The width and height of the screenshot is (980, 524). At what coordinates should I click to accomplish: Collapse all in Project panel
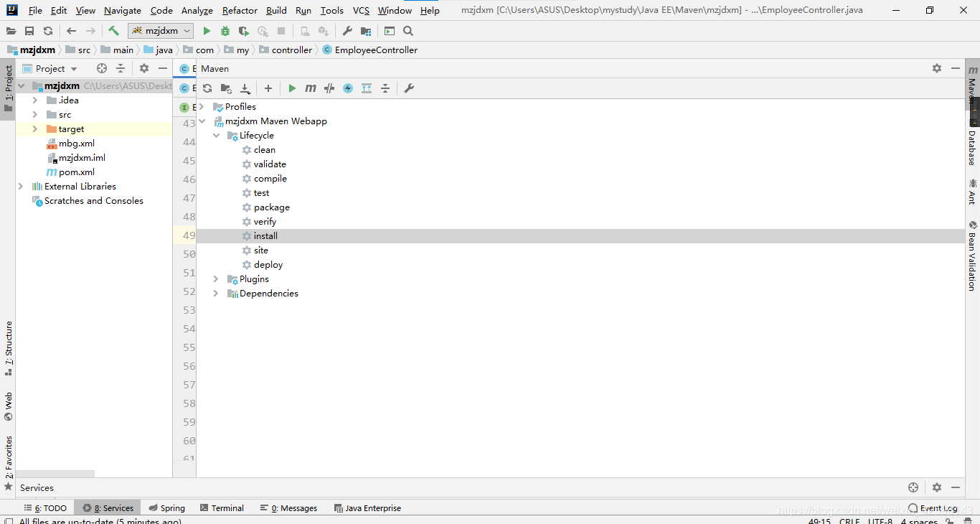[x=121, y=68]
